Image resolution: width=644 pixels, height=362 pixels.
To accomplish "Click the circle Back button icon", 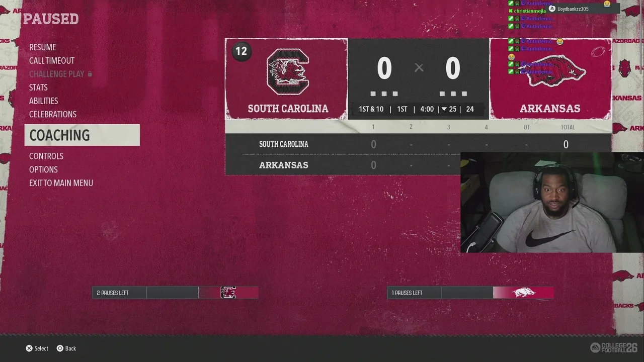I will click(60, 348).
